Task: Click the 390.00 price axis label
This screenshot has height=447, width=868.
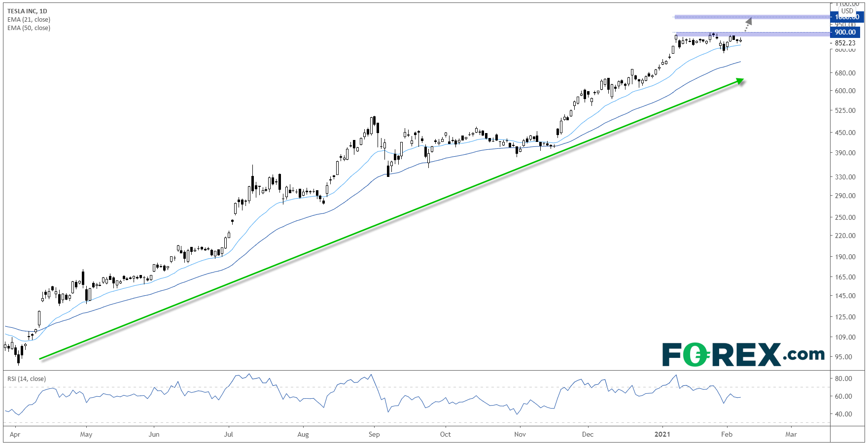Action: tap(845, 153)
